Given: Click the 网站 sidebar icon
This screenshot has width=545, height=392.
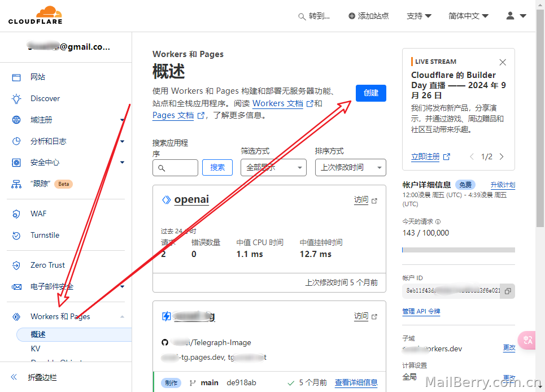Looking at the screenshot, I should (x=16, y=77).
